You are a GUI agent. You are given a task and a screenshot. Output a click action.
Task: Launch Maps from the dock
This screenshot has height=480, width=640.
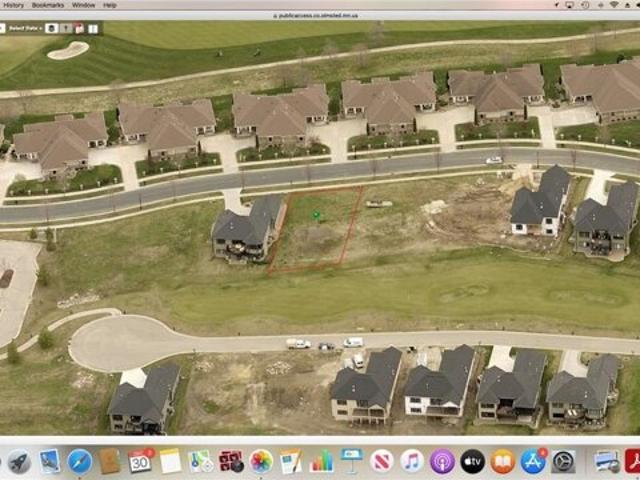201,461
